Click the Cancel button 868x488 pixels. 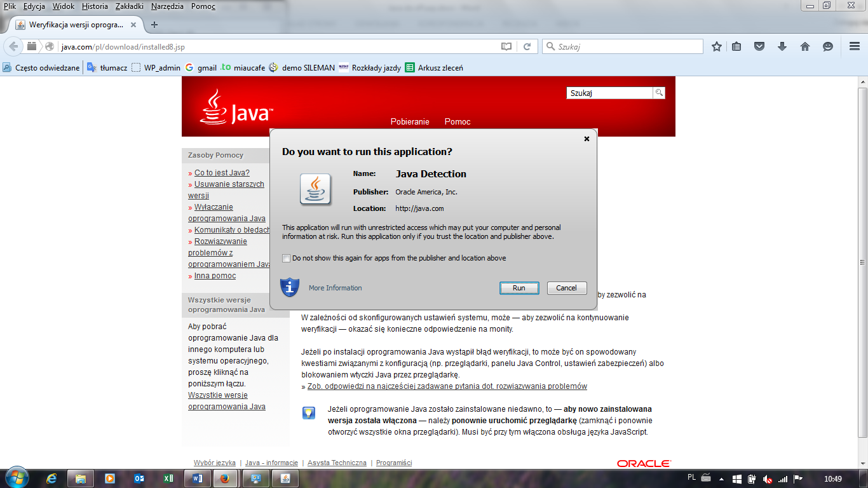coord(567,288)
